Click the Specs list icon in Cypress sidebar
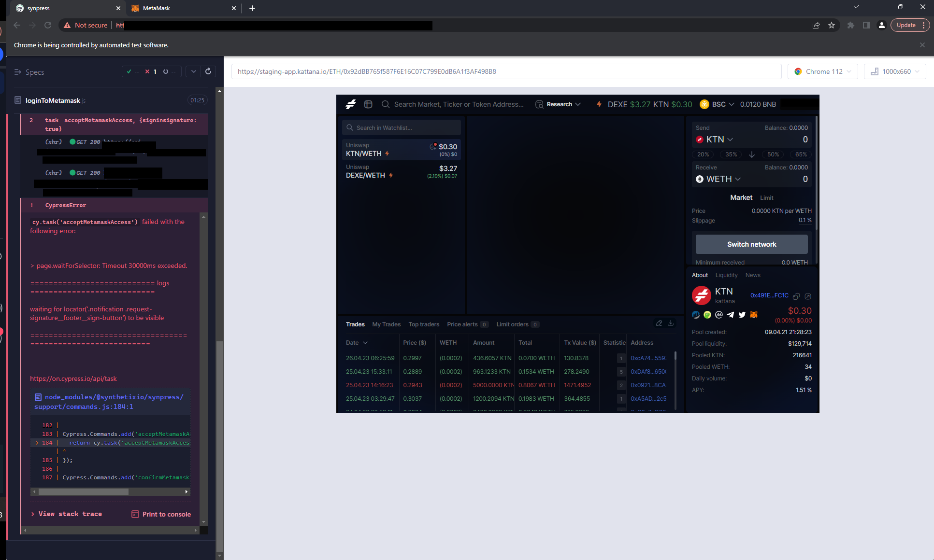 18,72
